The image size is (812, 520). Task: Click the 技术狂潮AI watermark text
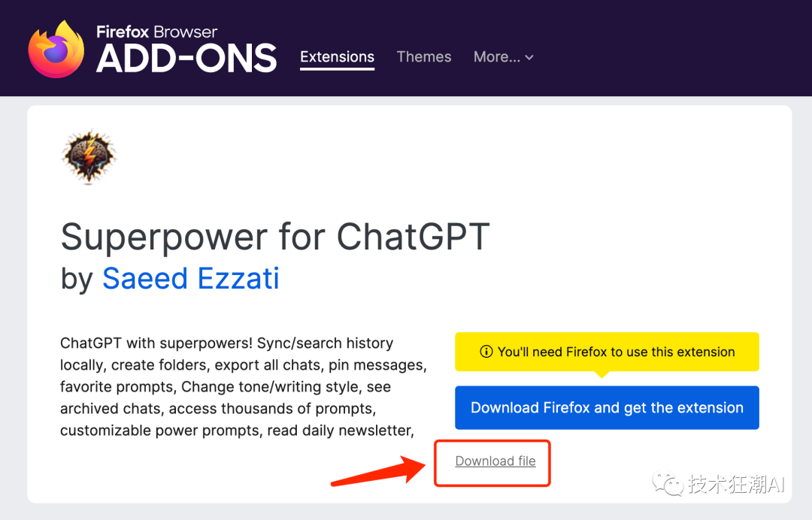[735, 485]
